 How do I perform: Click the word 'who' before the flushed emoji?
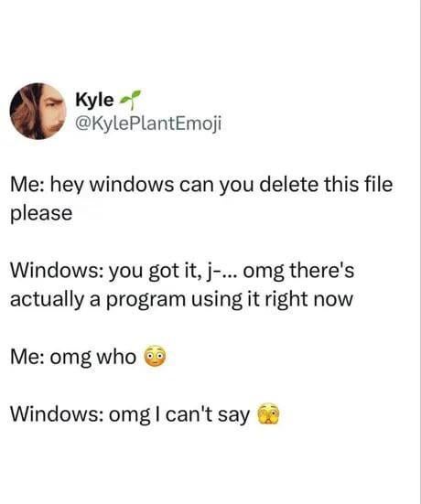click(x=117, y=357)
